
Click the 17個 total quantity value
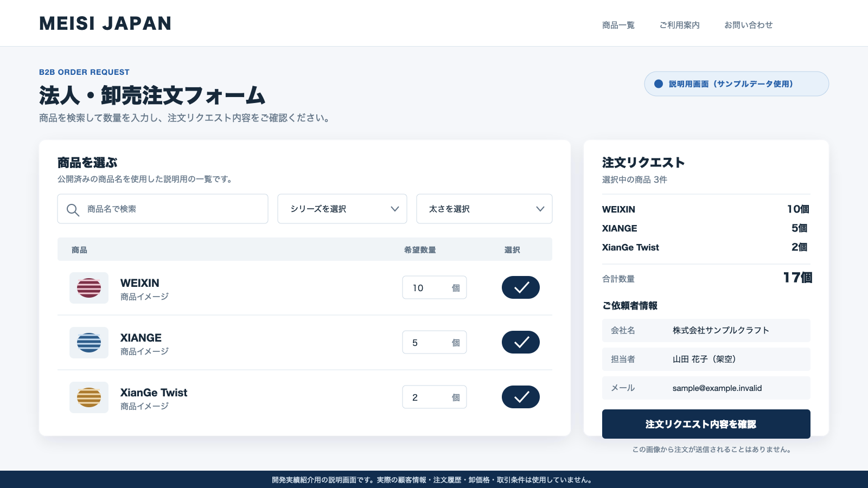click(797, 278)
